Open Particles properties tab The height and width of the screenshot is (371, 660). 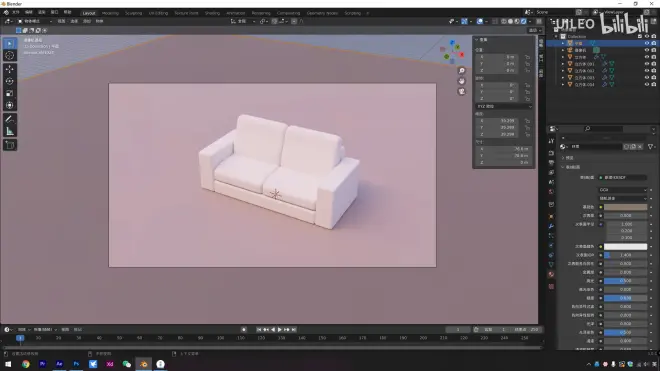(551, 236)
